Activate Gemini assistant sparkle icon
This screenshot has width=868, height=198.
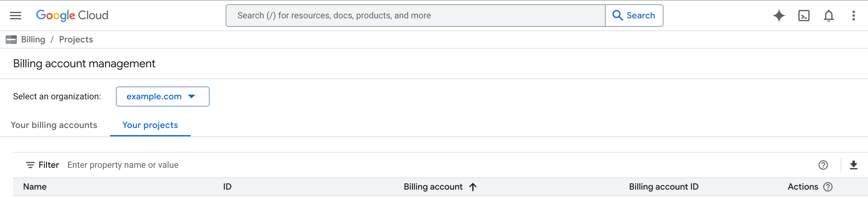(779, 15)
